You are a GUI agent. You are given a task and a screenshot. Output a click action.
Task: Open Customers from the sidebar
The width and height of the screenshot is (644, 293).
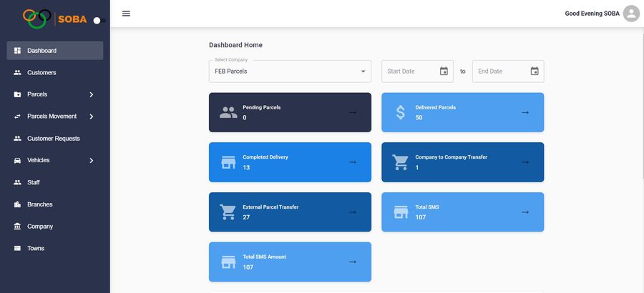click(x=55, y=73)
